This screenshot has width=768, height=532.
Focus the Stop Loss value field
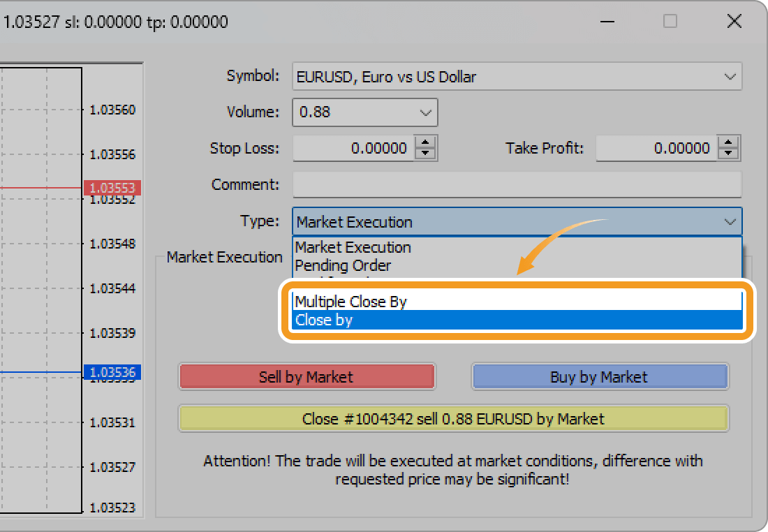point(353,148)
